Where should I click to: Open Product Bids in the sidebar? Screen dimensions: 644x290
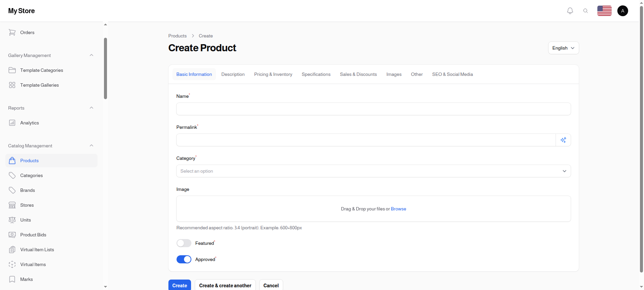pyautogui.click(x=51, y=235)
